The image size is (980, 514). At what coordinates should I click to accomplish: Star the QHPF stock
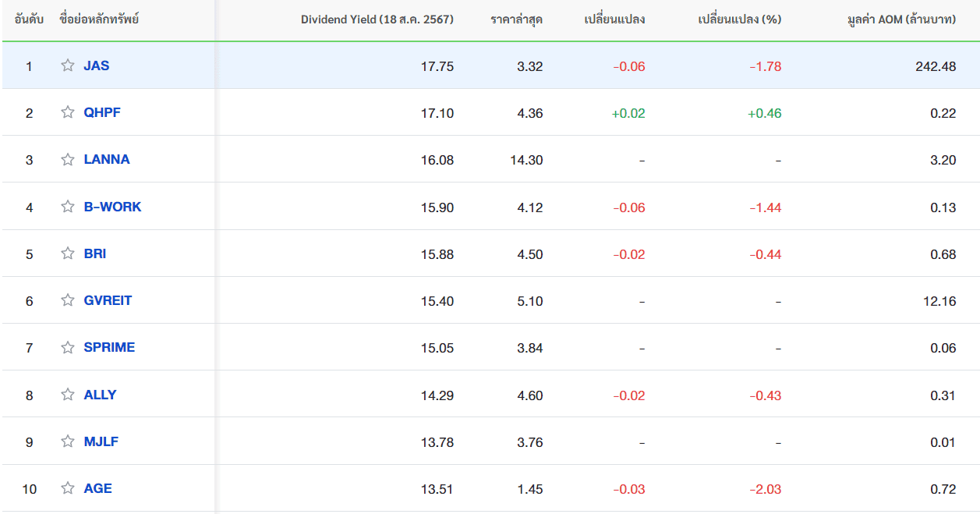(x=68, y=112)
